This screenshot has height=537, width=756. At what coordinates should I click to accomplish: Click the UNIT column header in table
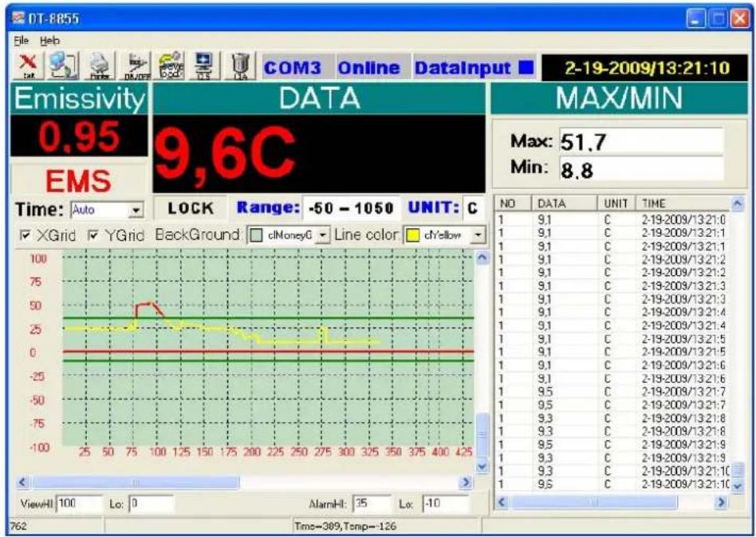click(616, 203)
